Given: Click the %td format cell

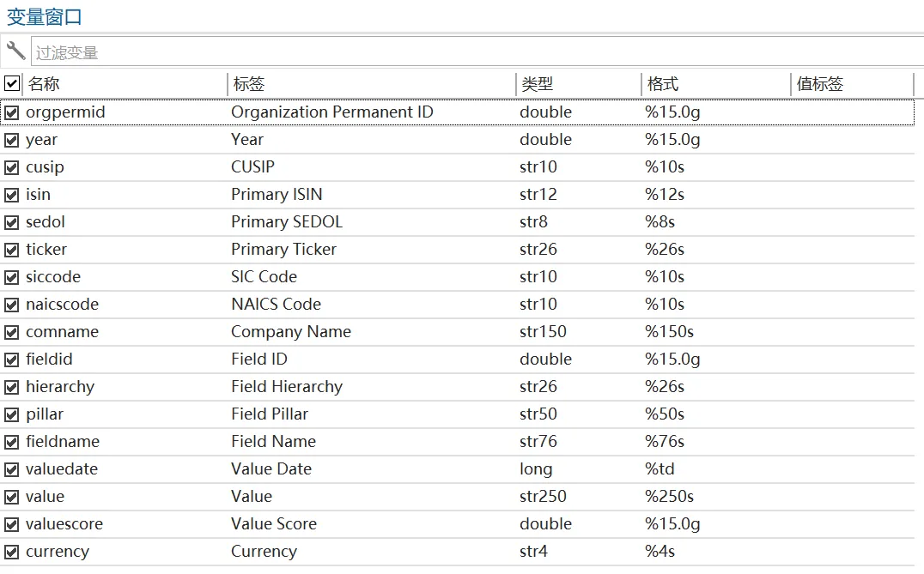Looking at the screenshot, I should coord(660,469).
